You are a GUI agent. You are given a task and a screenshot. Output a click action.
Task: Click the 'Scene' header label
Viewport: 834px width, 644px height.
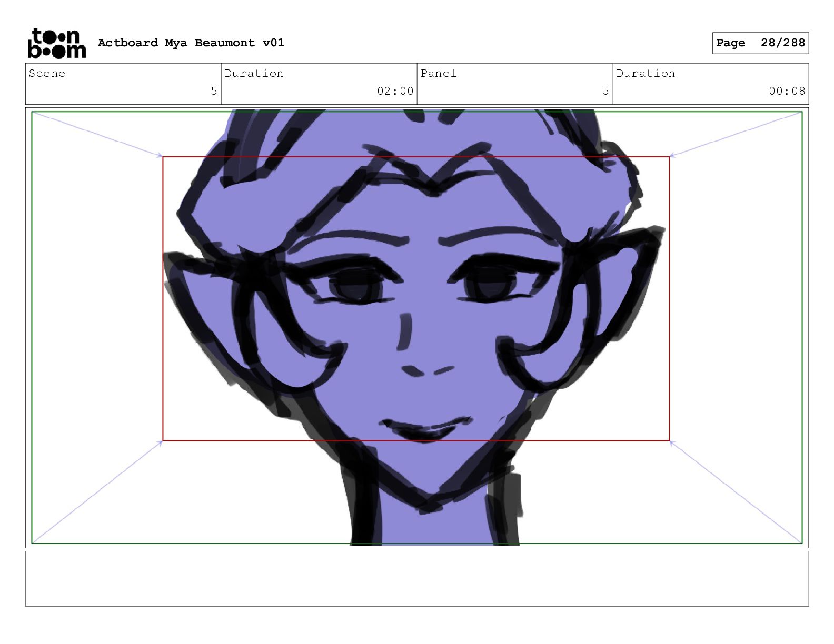(x=47, y=73)
